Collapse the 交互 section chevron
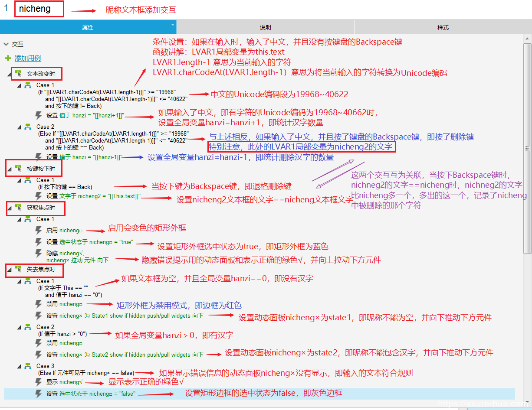532x410 pixels. (6, 44)
